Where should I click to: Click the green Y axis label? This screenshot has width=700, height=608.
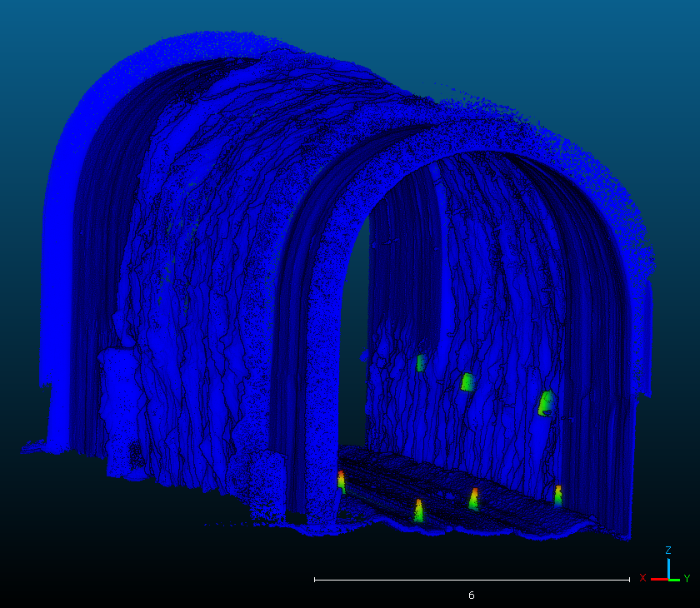[687, 578]
